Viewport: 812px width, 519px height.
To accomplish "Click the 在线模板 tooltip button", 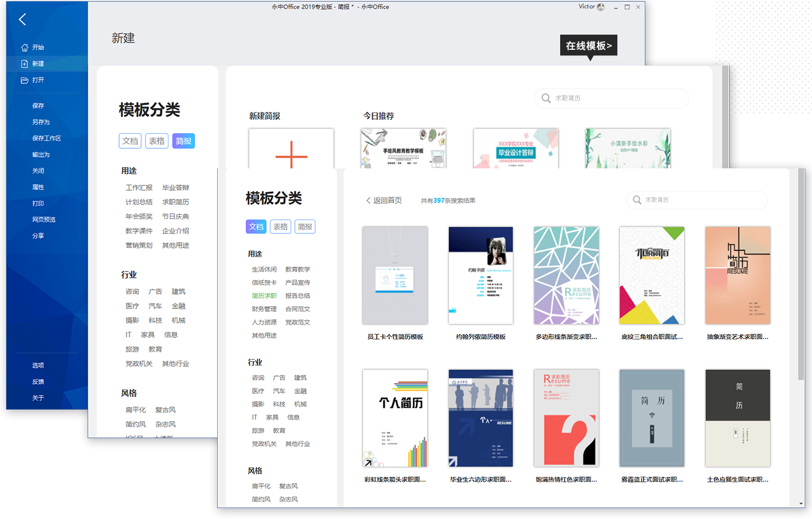I will [589, 46].
